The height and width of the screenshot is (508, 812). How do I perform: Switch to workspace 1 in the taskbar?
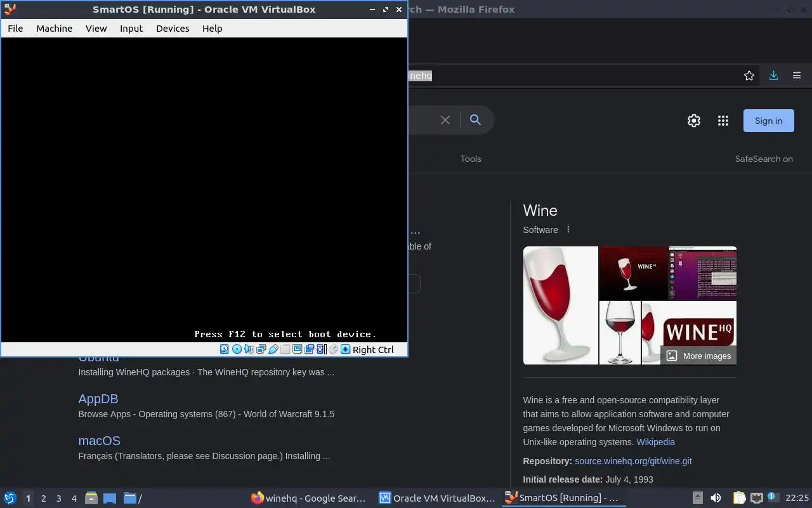point(28,498)
